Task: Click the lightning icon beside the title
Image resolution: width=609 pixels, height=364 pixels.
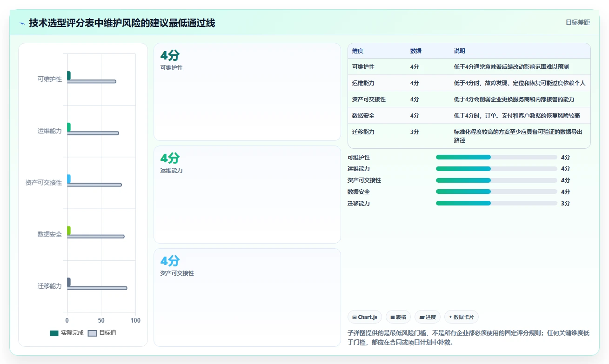Action: [22, 23]
